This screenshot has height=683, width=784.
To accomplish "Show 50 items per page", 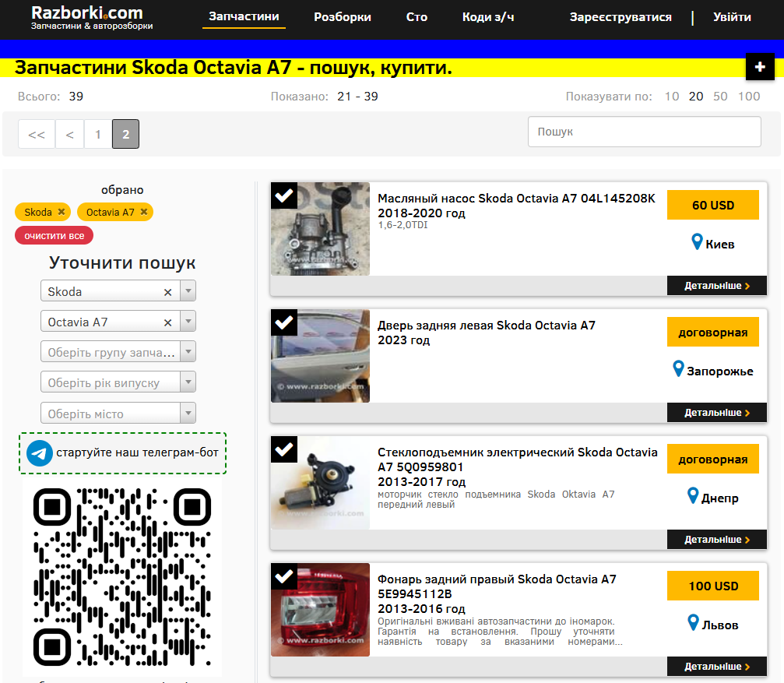I will pyautogui.click(x=720, y=97).
